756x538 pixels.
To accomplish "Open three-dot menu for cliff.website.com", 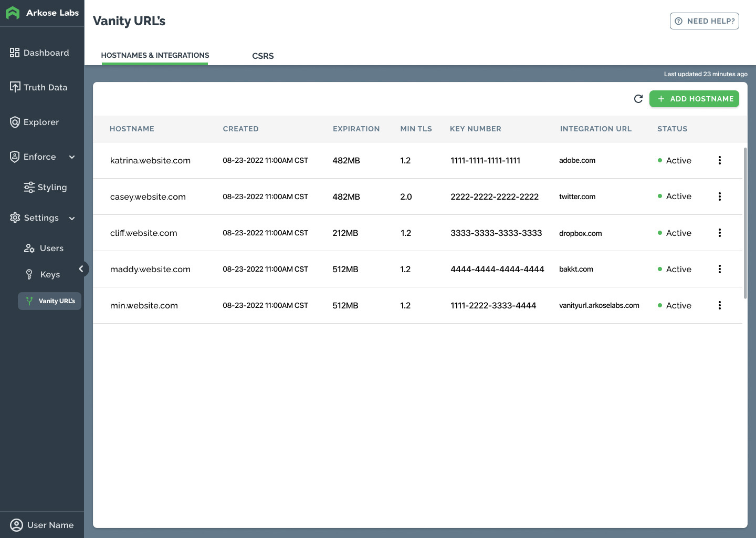I will (719, 233).
